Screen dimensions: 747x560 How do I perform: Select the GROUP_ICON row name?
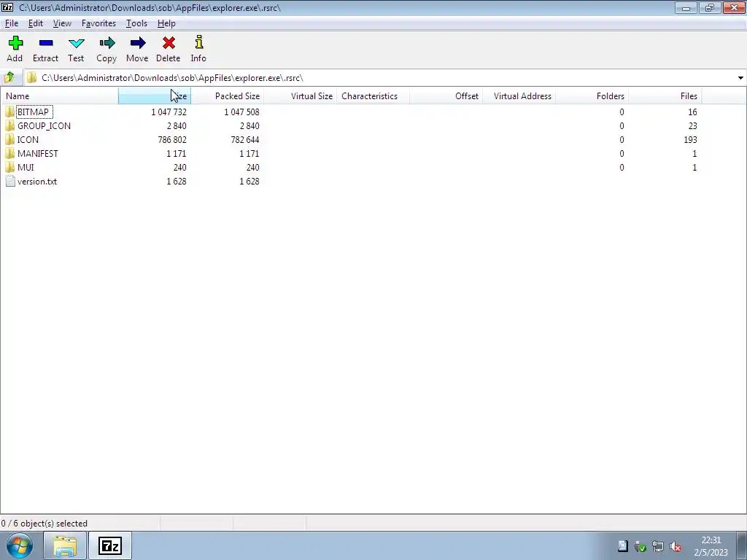pos(44,125)
